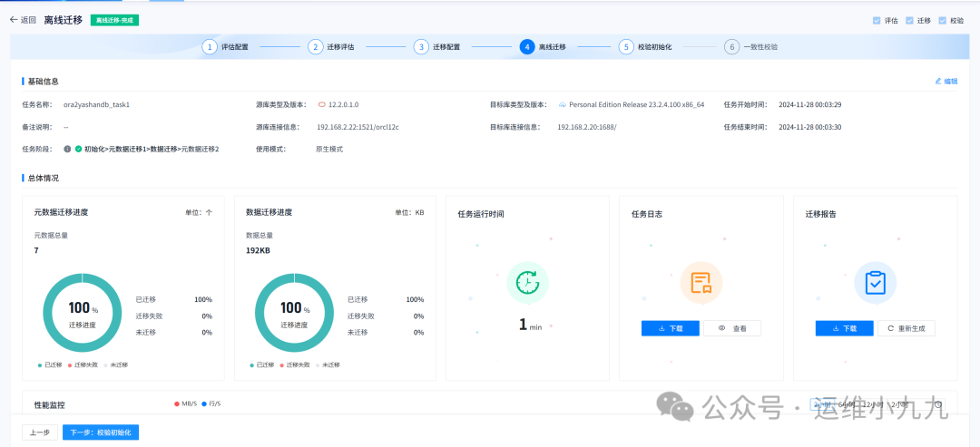Click task name ora2yashandb_task1
This screenshot has height=447, width=980.
click(96, 104)
